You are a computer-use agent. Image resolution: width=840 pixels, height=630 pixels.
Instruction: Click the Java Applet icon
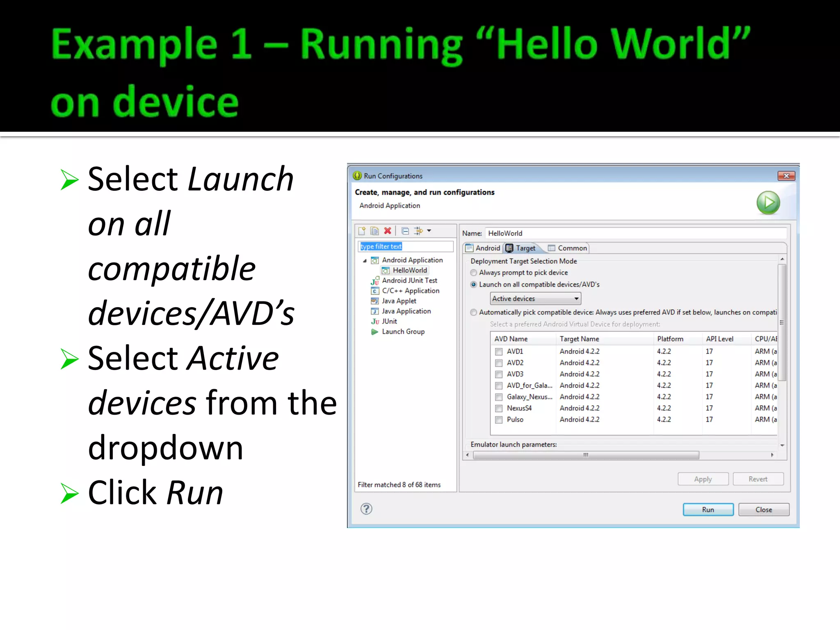[375, 301]
